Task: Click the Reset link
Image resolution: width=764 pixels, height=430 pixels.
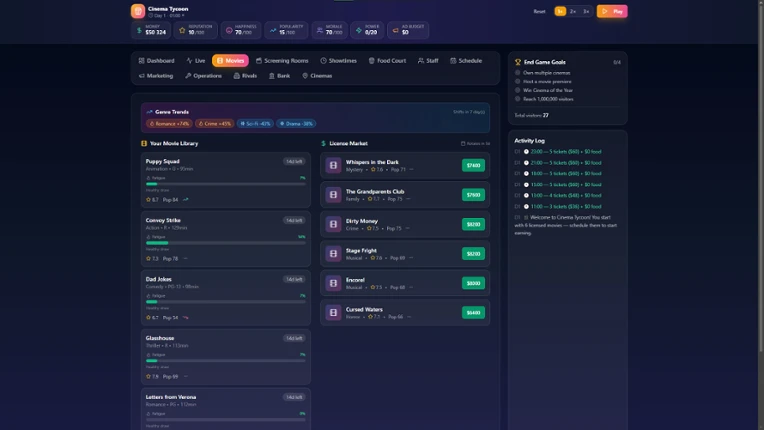Action: tap(539, 11)
